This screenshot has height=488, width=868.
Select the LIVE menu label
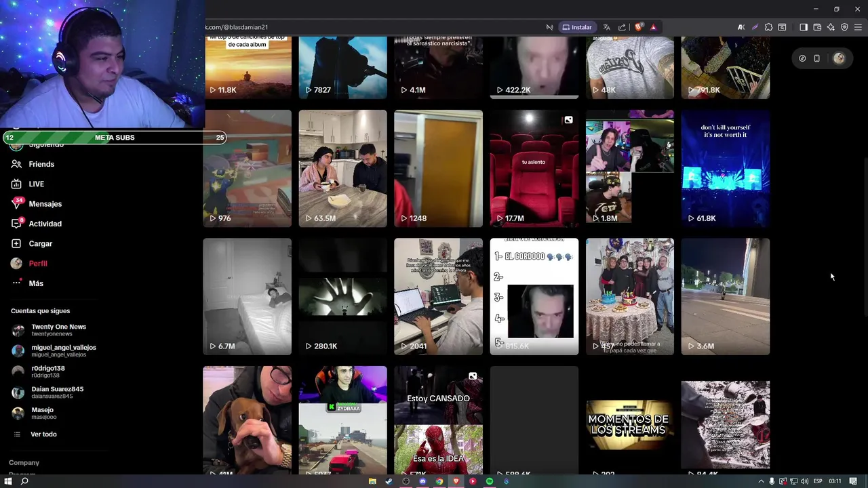tap(36, 184)
